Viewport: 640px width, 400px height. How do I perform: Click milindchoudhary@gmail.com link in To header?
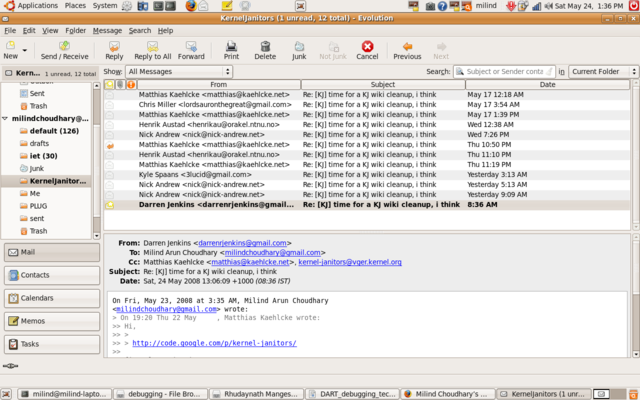tap(273, 253)
